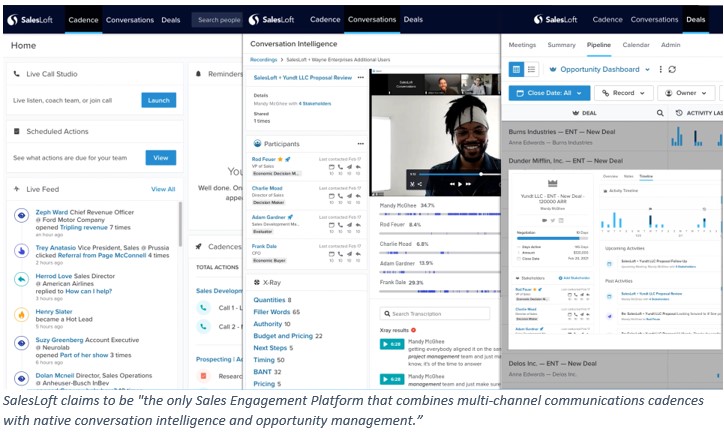
Task: Open View All in Live Feed
Action: click(163, 189)
